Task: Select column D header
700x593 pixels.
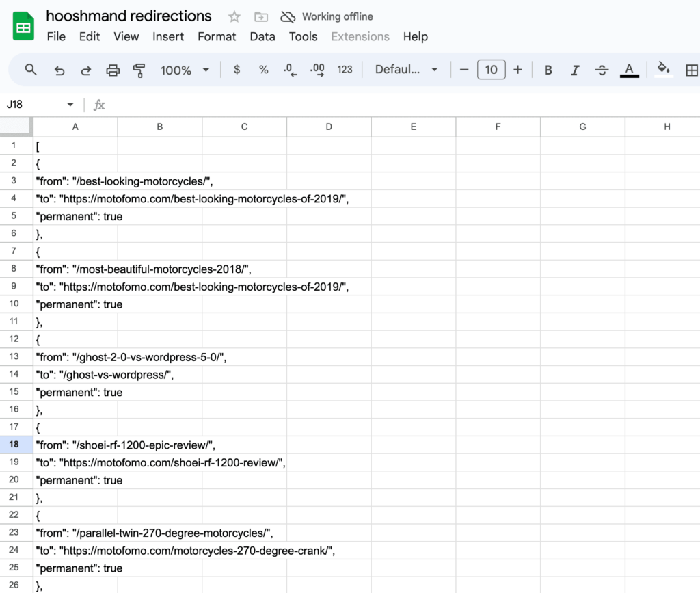Action: [x=329, y=127]
